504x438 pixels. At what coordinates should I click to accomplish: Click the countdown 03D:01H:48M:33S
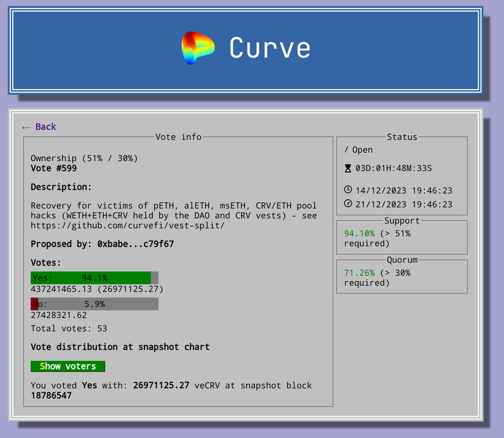pos(394,168)
